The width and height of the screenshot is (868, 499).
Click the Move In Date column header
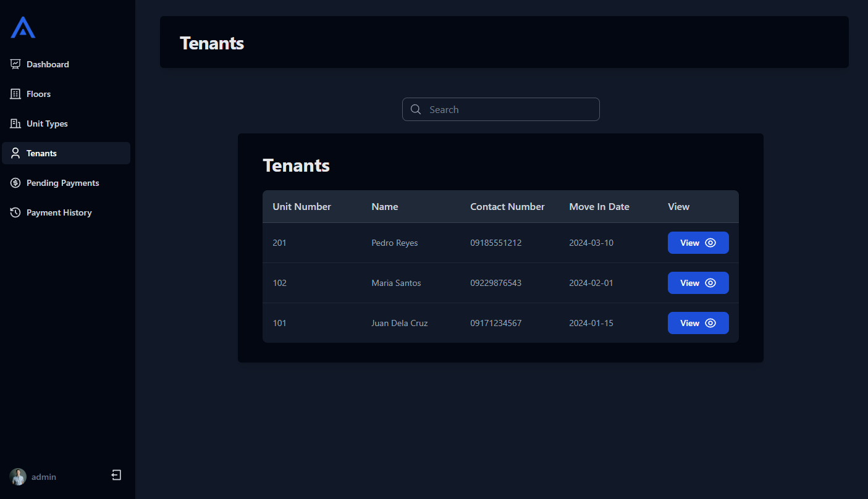click(599, 207)
